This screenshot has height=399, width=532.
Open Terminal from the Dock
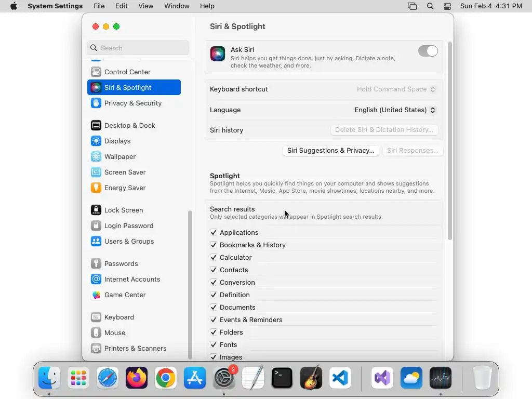point(282,378)
